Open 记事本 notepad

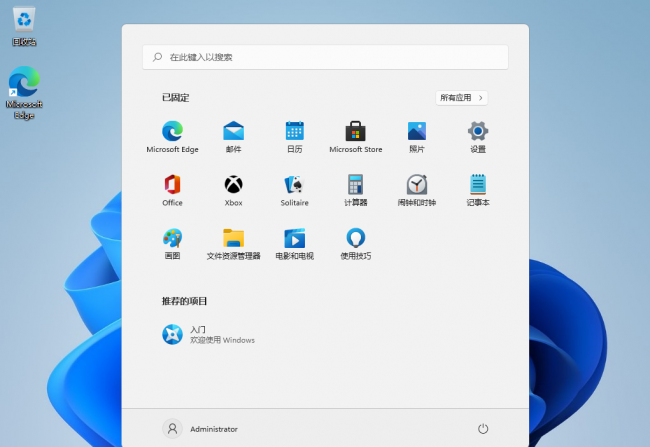click(478, 190)
